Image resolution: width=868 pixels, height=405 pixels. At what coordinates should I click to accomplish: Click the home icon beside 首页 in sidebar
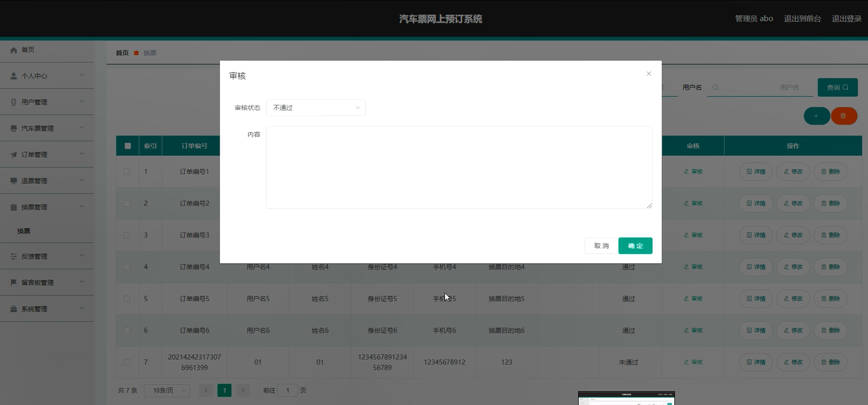pyautogui.click(x=14, y=50)
